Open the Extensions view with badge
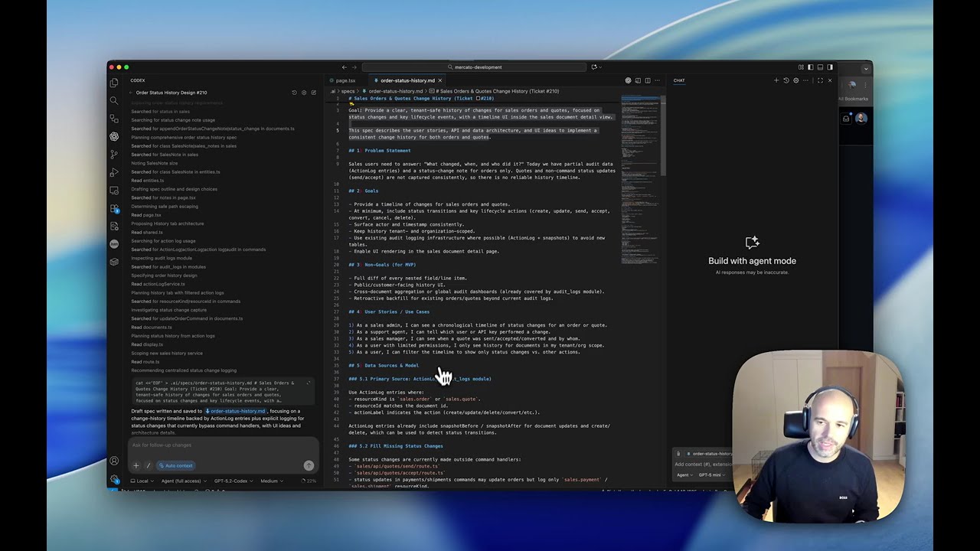 (114, 208)
